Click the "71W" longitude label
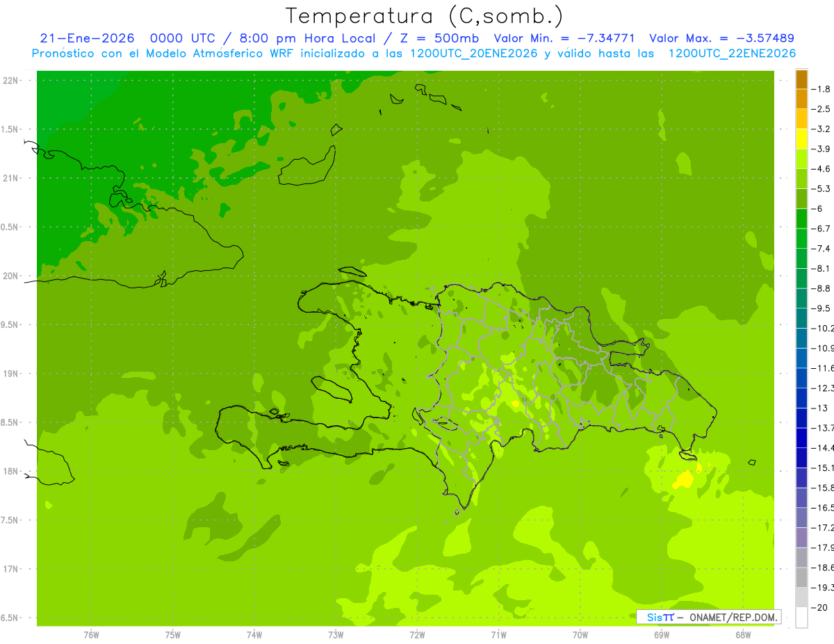Screen dimensions: 834x644 click(498, 634)
